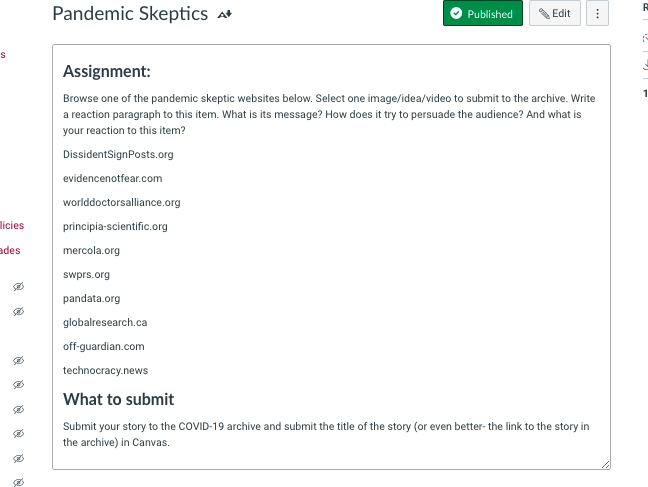Click the icon beside the Pandemic Skeptics title

point(225,14)
